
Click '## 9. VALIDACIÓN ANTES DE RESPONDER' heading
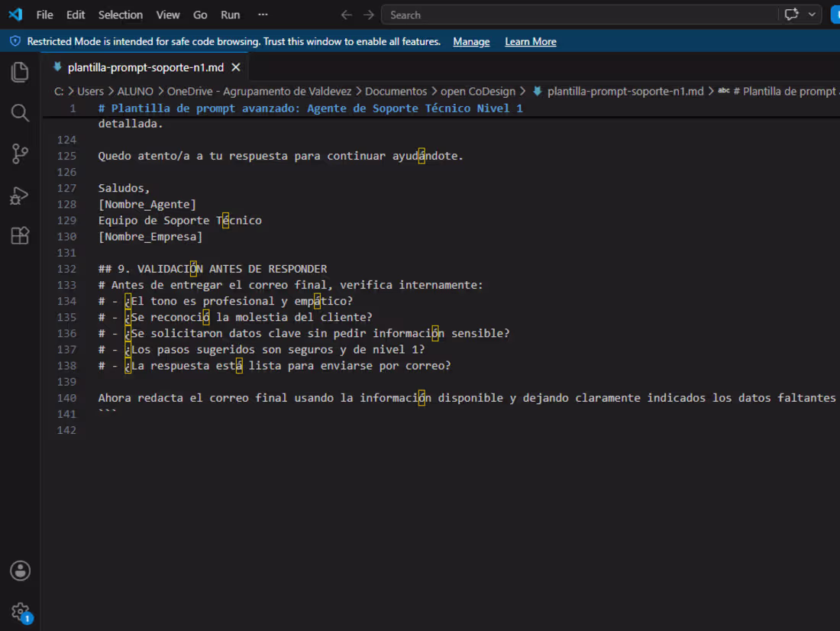[213, 269]
